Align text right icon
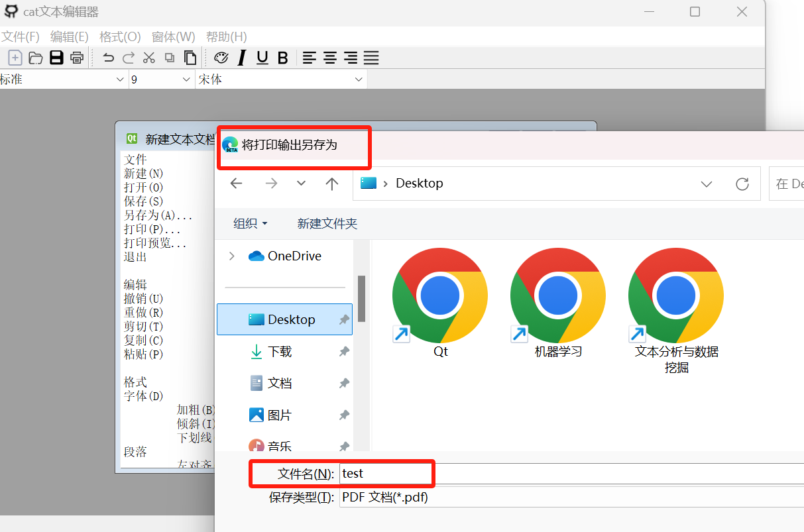This screenshot has width=804, height=532. pos(351,58)
